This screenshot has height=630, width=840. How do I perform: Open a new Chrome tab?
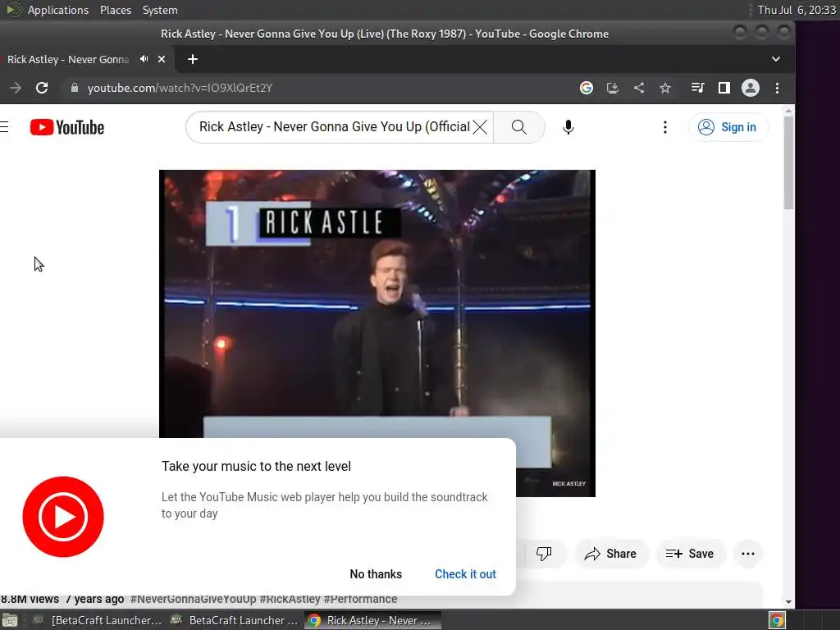coord(193,59)
